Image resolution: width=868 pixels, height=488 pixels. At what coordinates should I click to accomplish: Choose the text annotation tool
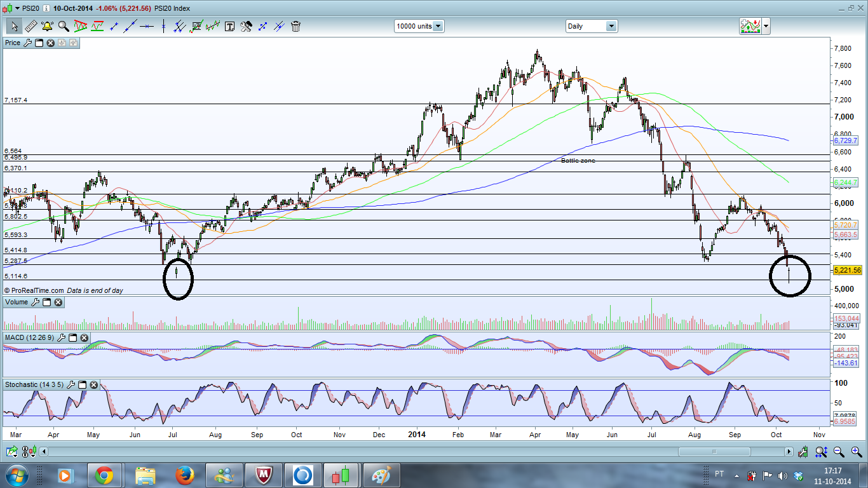pos(229,26)
